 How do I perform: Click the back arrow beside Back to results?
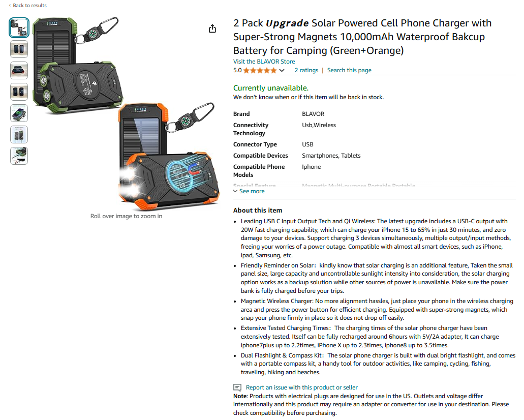coord(10,6)
